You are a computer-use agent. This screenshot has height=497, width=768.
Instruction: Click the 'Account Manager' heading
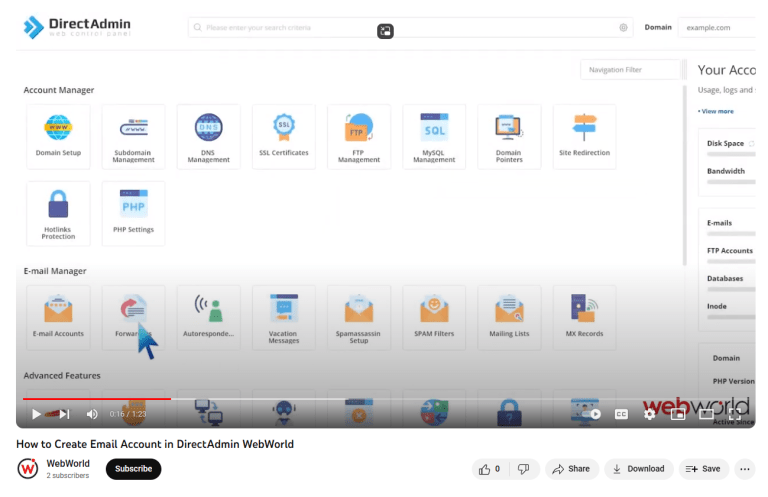(x=59, y=90)
